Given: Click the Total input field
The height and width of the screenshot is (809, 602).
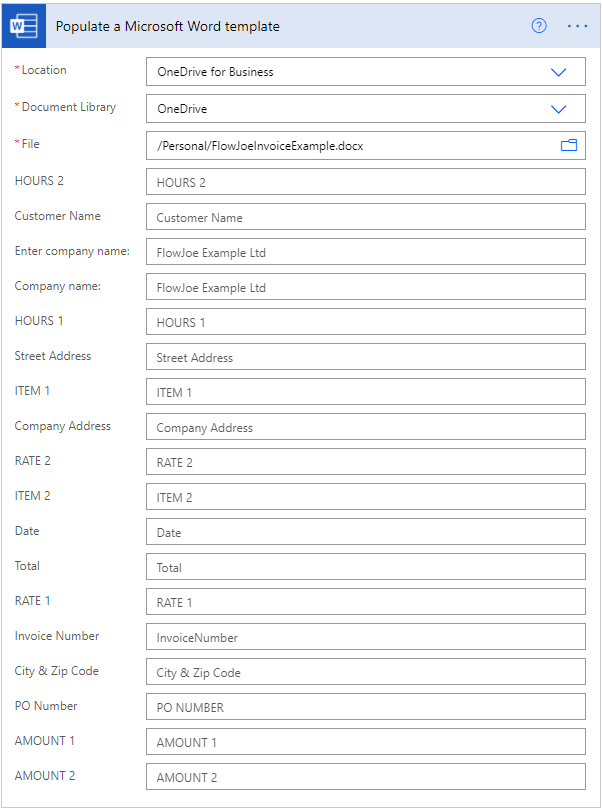Looking at the screenshot, I should 365,567.
